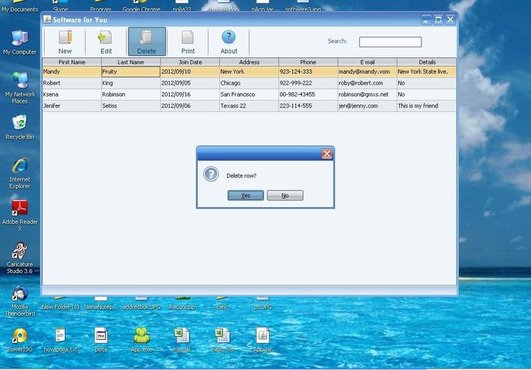Sort by First Name column header
Image resolution: width=531 pixels, height=370 pixels.
coord(72,62)
